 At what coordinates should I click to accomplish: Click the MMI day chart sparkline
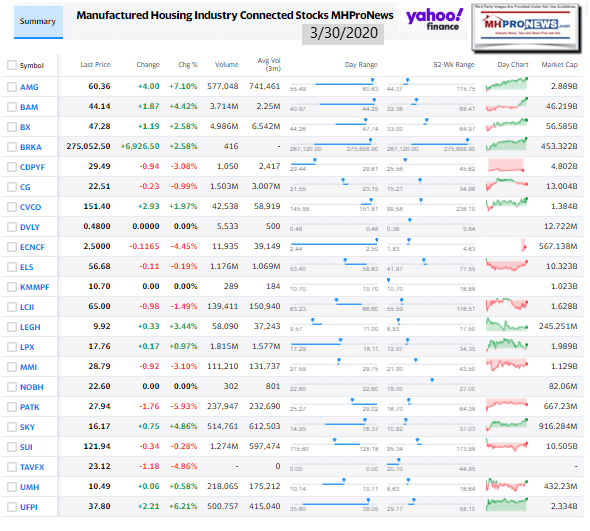(x=506, y=364)
